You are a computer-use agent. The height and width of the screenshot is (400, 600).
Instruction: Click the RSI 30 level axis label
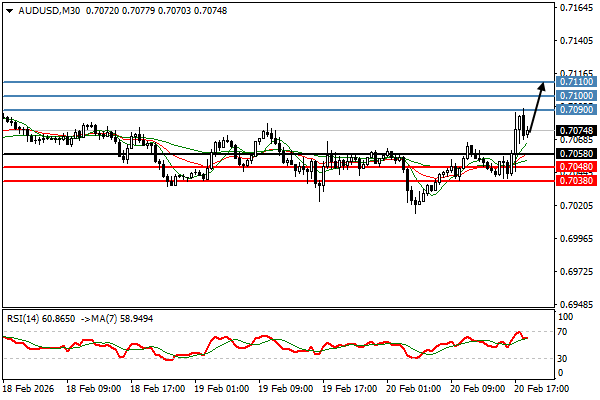click(565, 358)
